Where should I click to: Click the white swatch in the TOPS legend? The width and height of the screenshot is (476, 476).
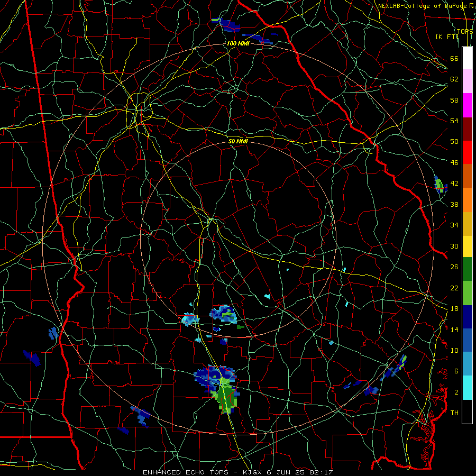point(467,58)
